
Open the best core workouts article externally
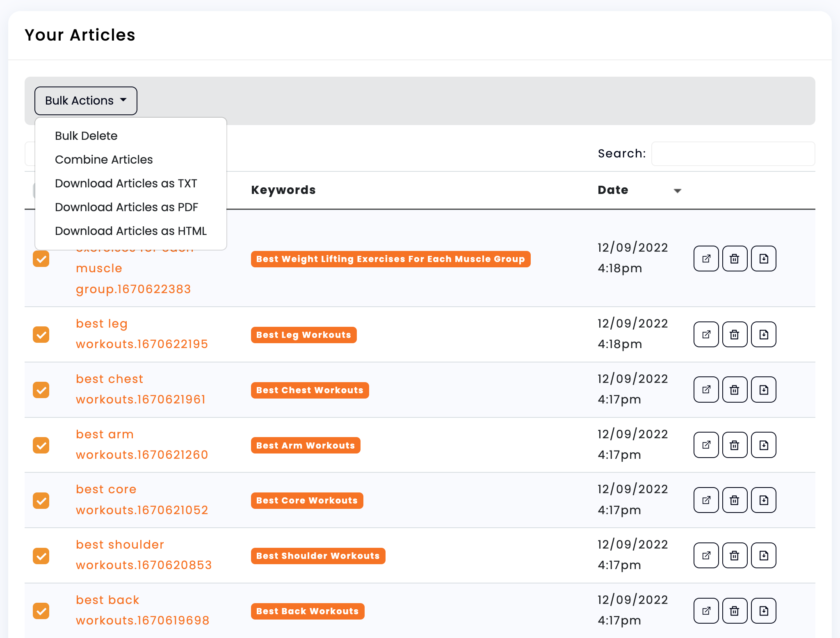point(705,500)
